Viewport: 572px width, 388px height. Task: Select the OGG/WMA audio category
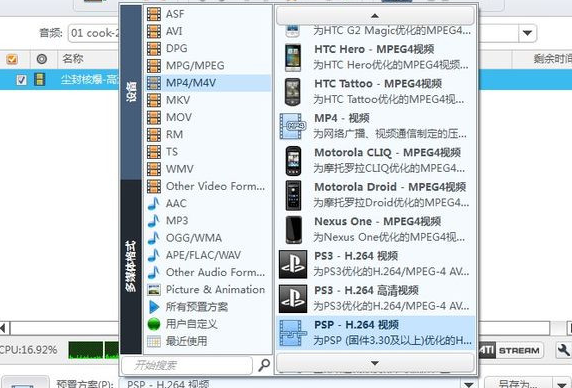point(208,238)
